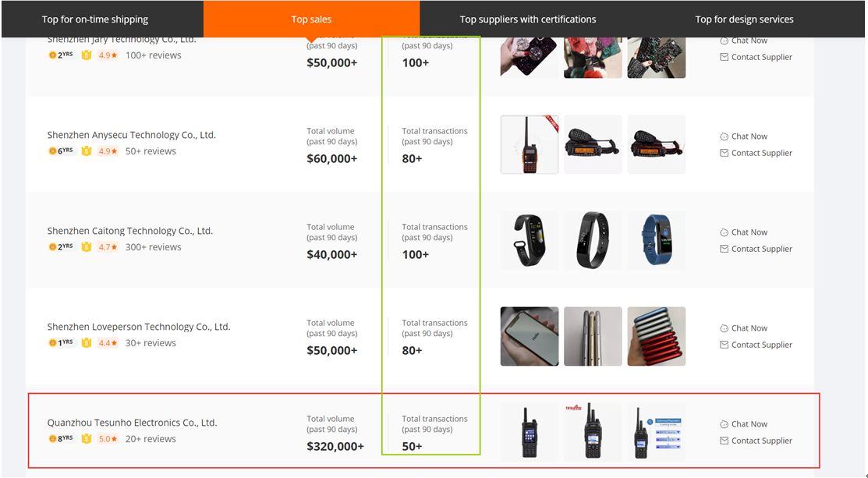Open Shenzhen Anysecu Technology Co., Ltd. link
Image resolution: width=868 pixels, height=478 pixels.
(x=131, y=135)
